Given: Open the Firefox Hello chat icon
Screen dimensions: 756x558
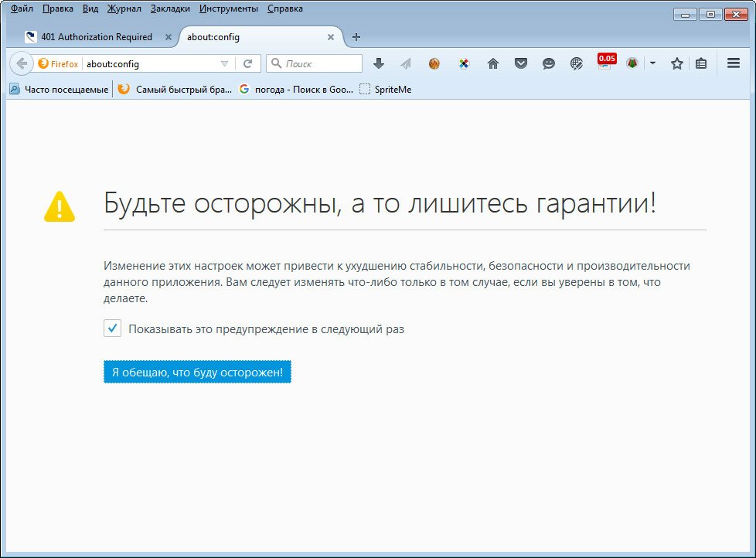Looking at the screenshot, I should (548, 63).
